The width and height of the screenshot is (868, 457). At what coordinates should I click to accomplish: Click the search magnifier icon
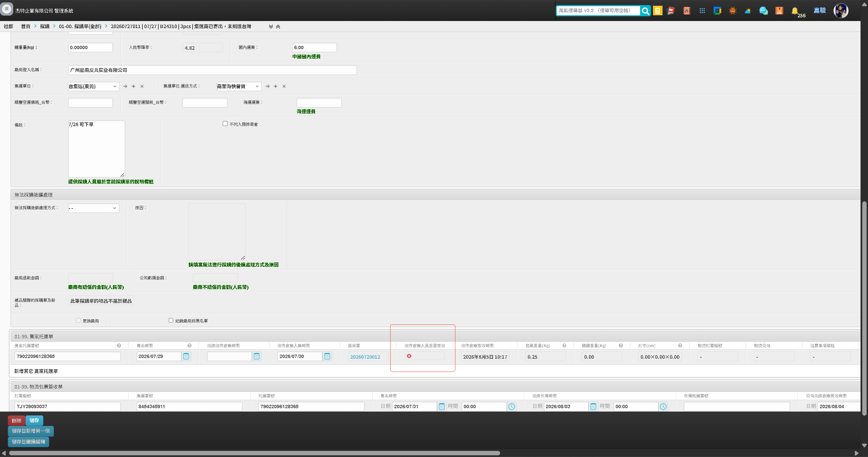(x=645, y=11)
